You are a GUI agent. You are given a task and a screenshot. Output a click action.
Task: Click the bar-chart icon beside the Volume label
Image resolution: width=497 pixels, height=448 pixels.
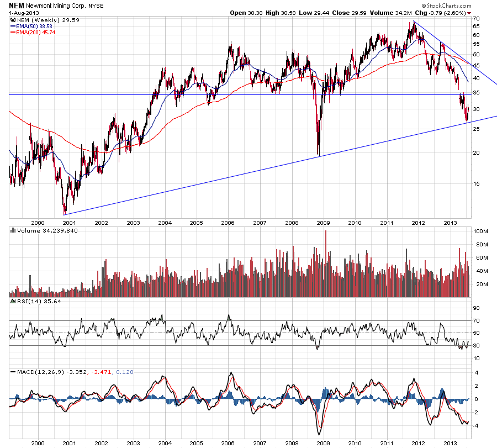click(x=13, y=230)
